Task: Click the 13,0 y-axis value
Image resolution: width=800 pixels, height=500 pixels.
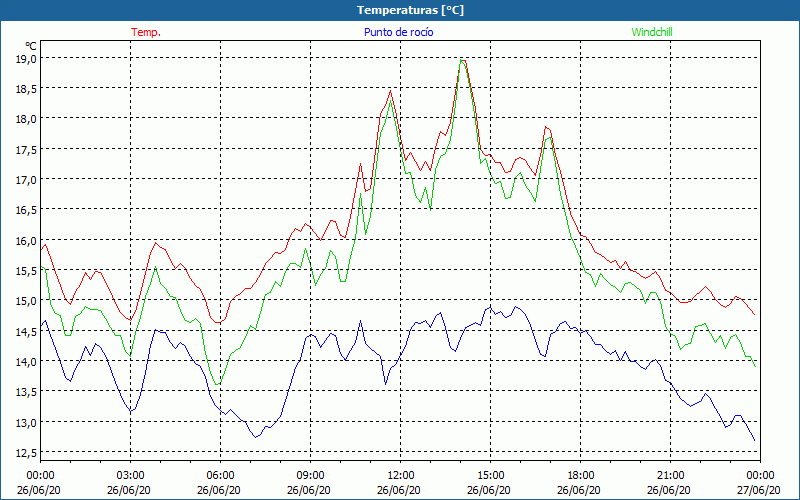Action: [x=27, y=422]
